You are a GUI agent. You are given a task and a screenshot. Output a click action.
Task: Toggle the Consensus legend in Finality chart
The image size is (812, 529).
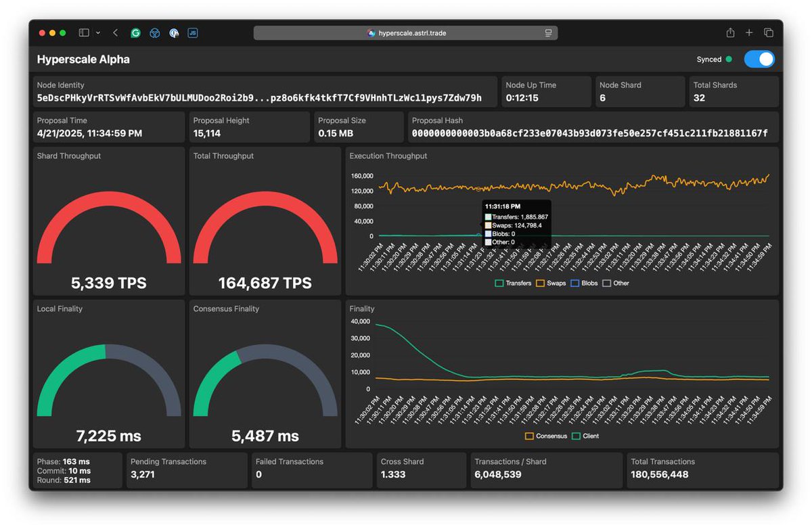pyautogui.click(x=546, y=436)
